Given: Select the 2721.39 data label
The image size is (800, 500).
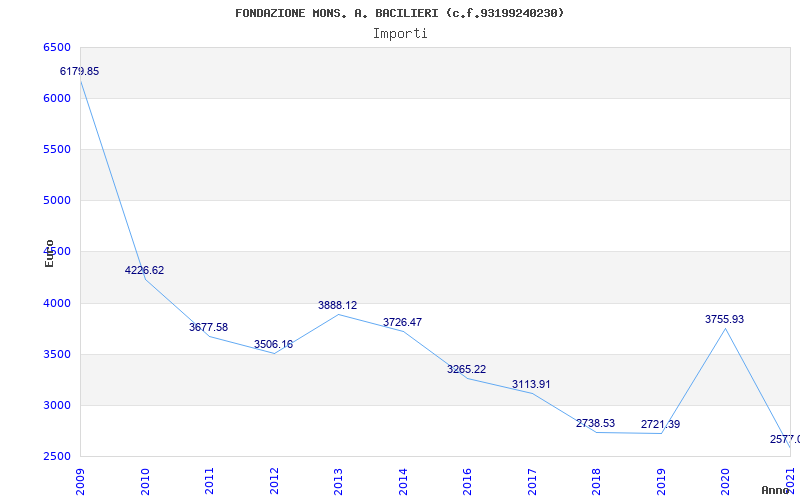Looking at the screenshot, I should (661, 424).
